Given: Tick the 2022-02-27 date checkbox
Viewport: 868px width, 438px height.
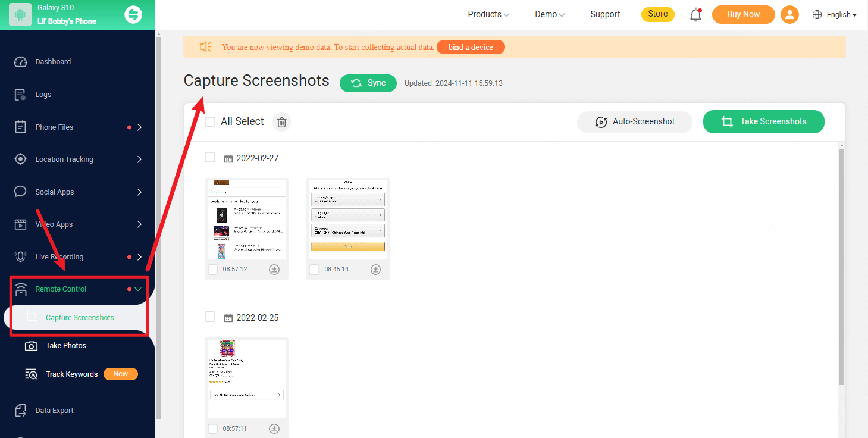Looking at the screenshot, I should pyautogui.click(x=210, y=157).
